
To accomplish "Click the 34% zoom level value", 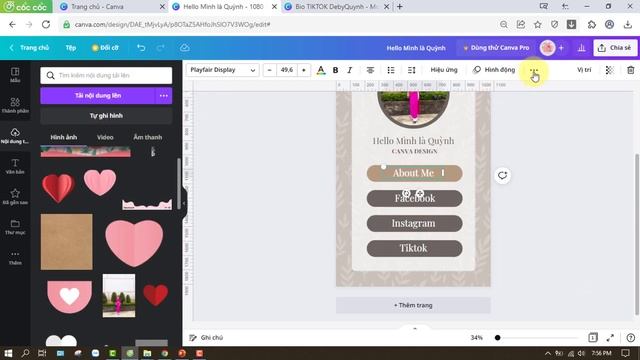I will [x=476, y=338].
